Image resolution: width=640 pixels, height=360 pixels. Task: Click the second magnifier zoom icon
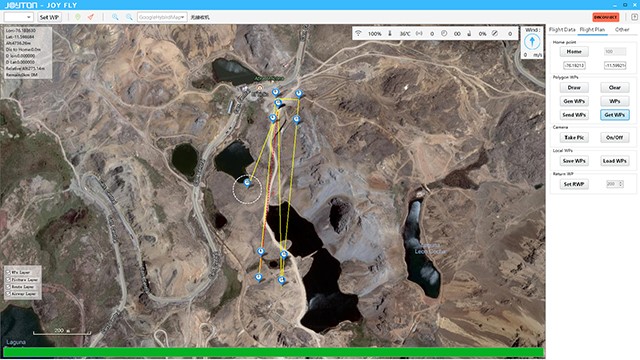pos(129,17)
